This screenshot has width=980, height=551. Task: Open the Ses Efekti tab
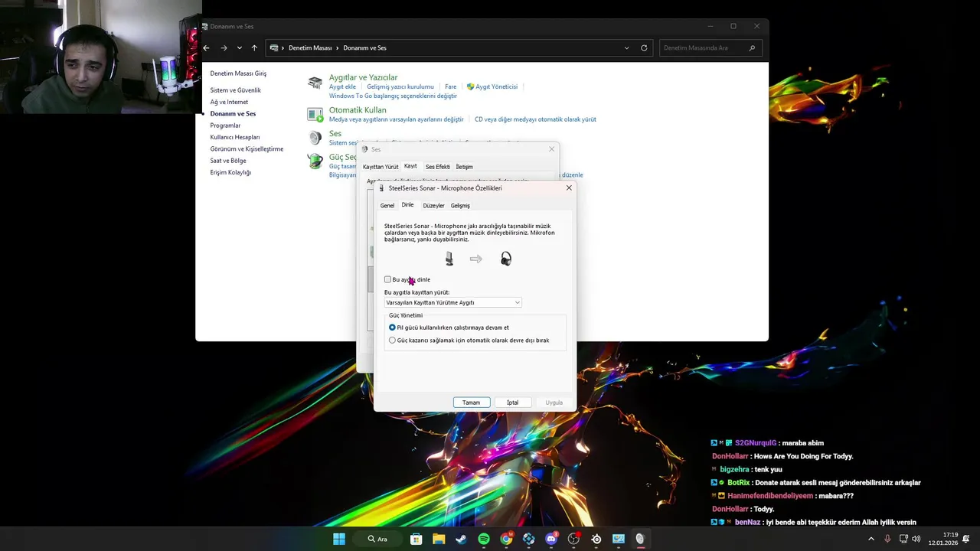point(438,167)
